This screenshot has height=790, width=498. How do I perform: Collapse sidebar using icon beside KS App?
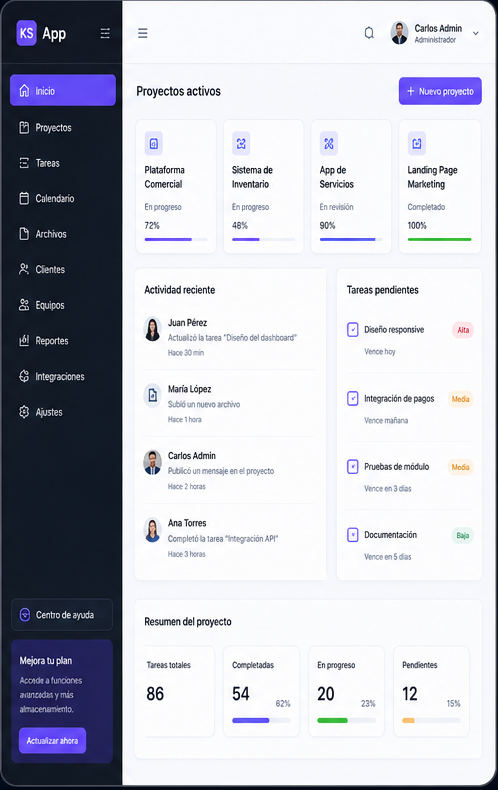click(105, 33)
